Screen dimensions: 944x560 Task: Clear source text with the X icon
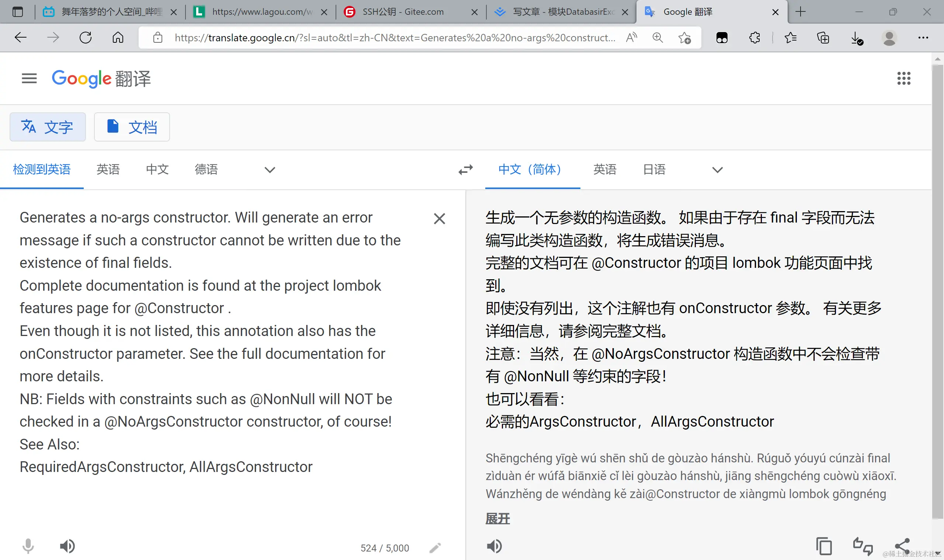tap(439, 218)
